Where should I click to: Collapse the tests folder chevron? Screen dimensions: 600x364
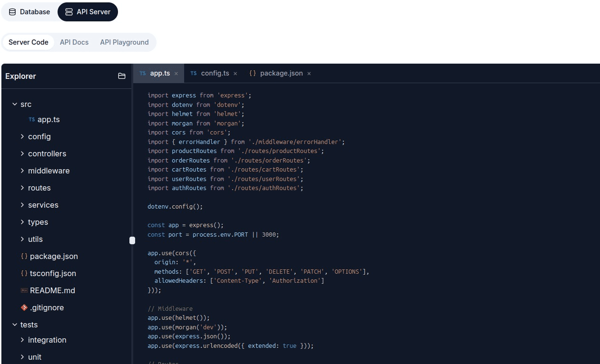[15, 325]
